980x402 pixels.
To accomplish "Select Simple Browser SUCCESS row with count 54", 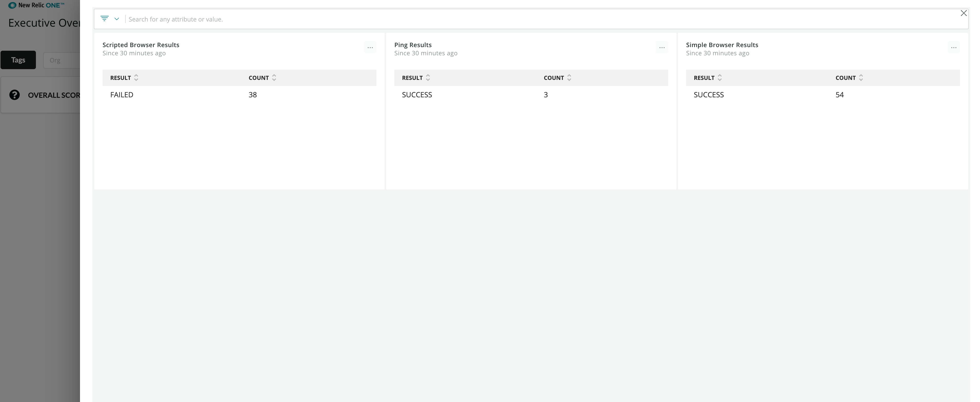I will (823, 95).
